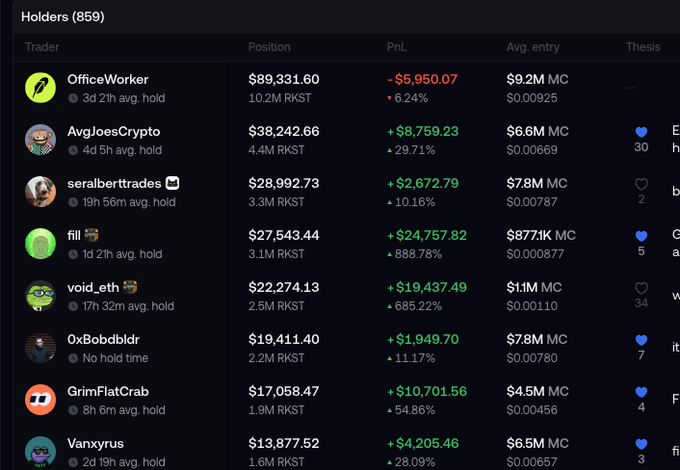This screenshot has width=680, height=470.
Task: Click the Holders (859) heading
Action: click(63, 17)
